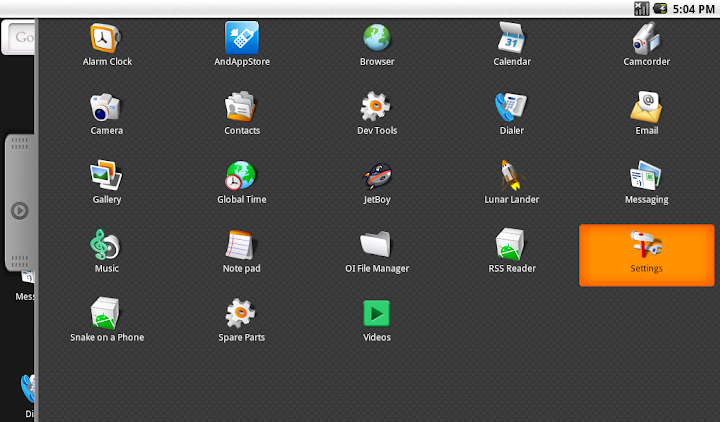Image resolution: width=720 pixels, height=422 pixels.
Task: Launch AndAppStore
Action: click(x=242, y=45)
